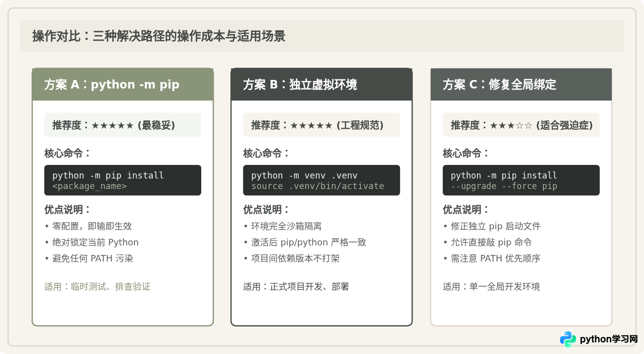Click the --upgrade --force pip code block

521,181
